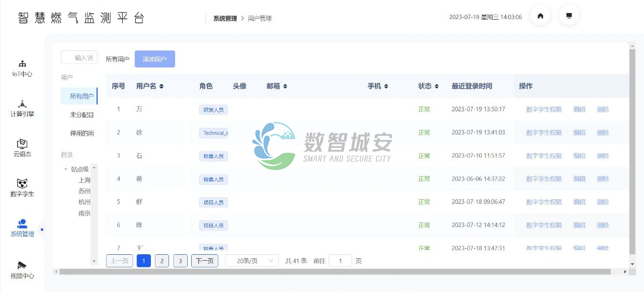Click 编辑 link for user 万

pyautogui.click(x=579, y=109)
